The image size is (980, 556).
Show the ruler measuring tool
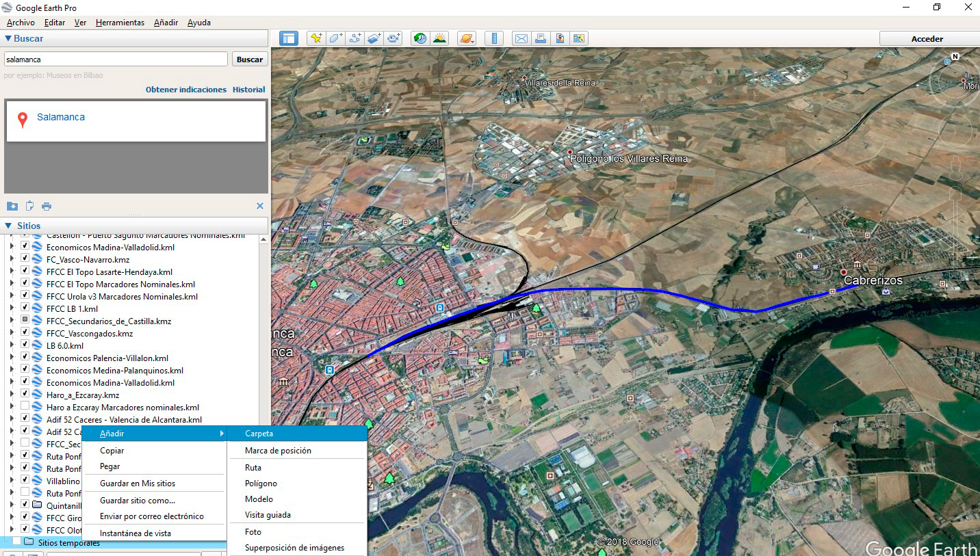(x=493, y=38)
